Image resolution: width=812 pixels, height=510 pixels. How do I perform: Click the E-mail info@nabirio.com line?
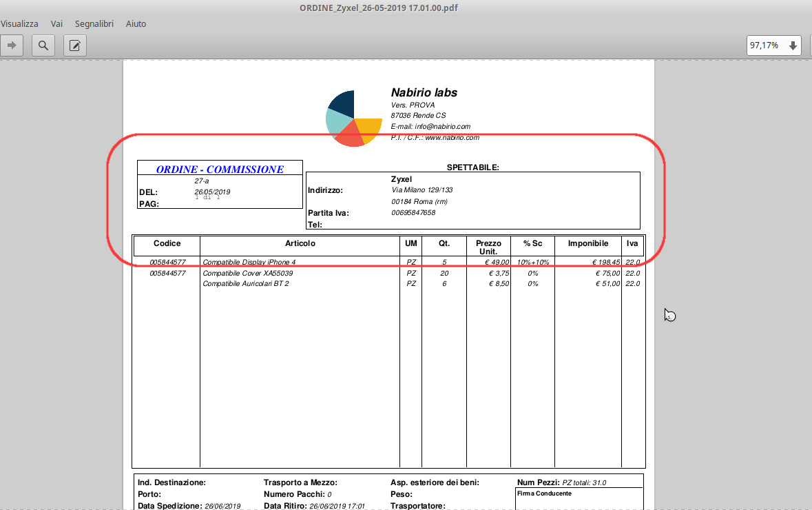(430, 126)
